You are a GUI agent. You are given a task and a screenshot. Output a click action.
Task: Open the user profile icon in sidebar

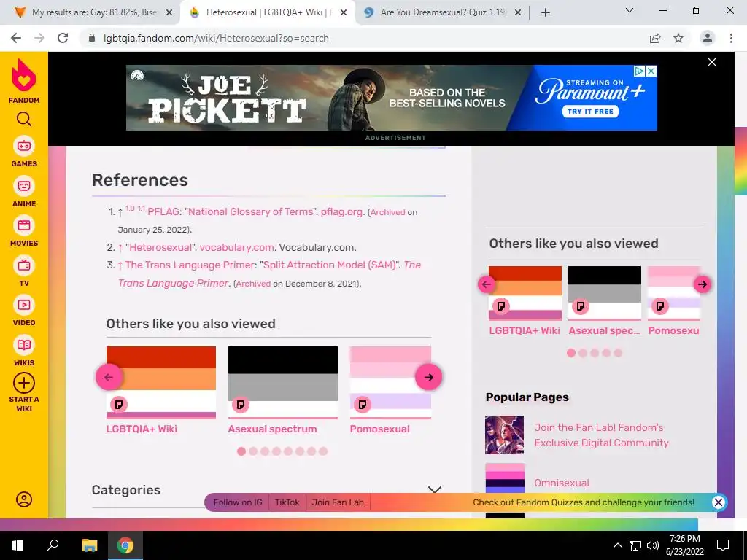[x=24, y=499]
